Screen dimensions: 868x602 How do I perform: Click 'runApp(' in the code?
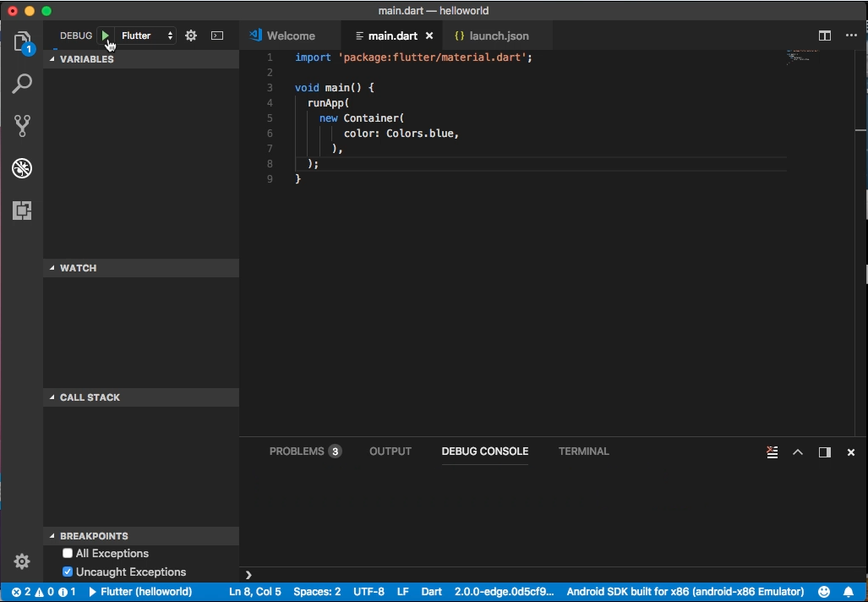point(328,103)
